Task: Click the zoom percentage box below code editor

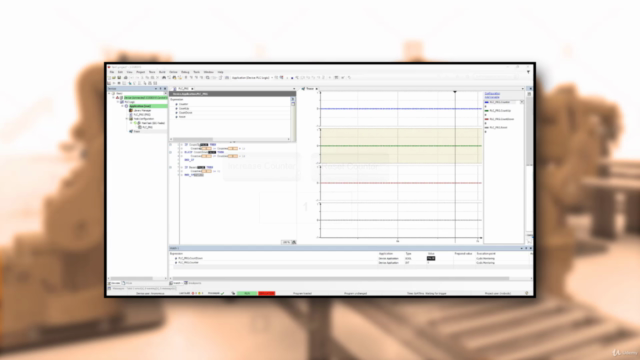Action: 286,242
